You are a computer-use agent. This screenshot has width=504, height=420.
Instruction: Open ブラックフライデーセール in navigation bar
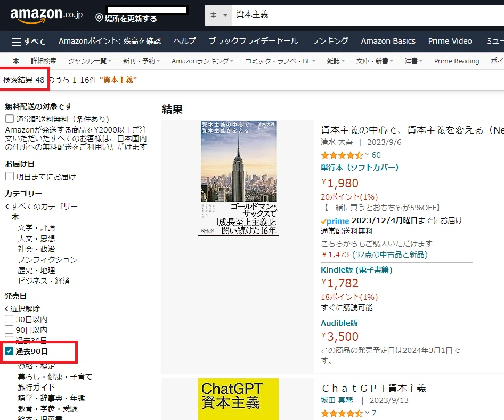tap(254, 41)
